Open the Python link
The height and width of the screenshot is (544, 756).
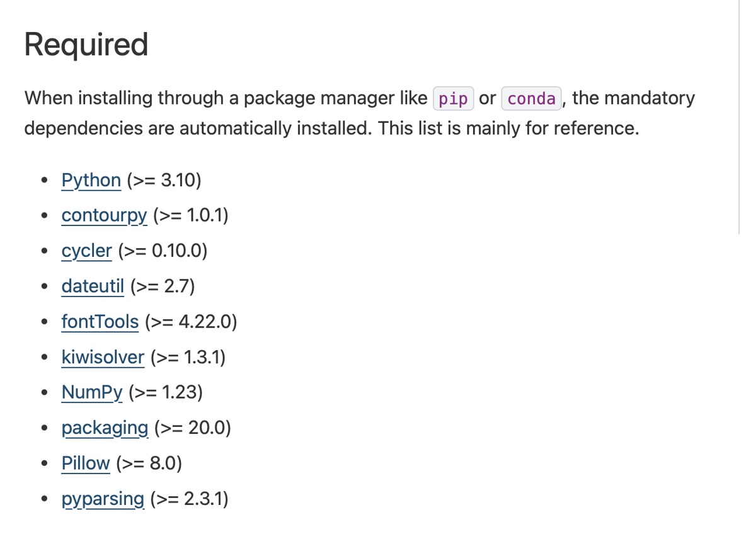click(91, 181)
